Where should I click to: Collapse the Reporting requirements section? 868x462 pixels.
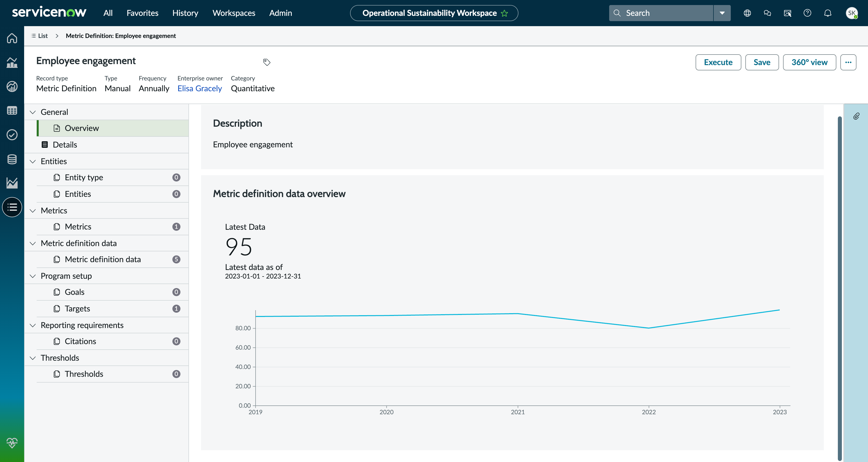point(33,325)
